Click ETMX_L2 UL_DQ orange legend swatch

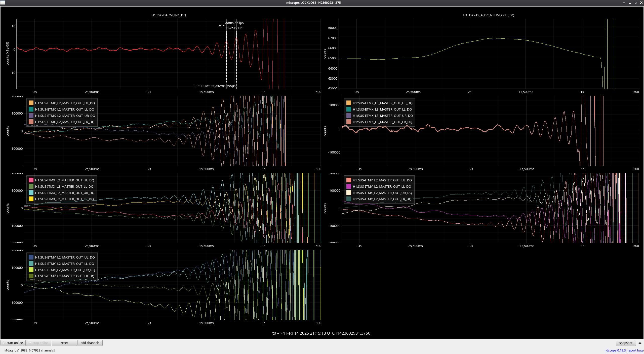point(31,103)
